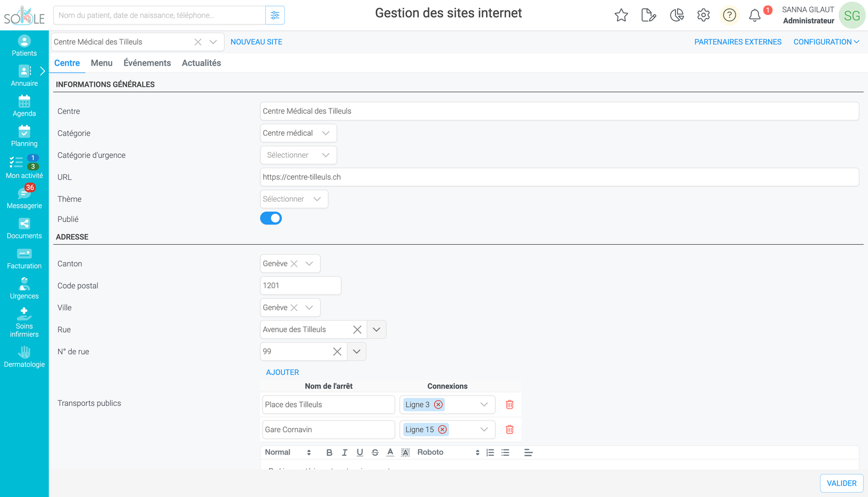This screenshot has width=868, height=497.
Task: Open the Annuaire directory icon
Action: coord(24,71)
